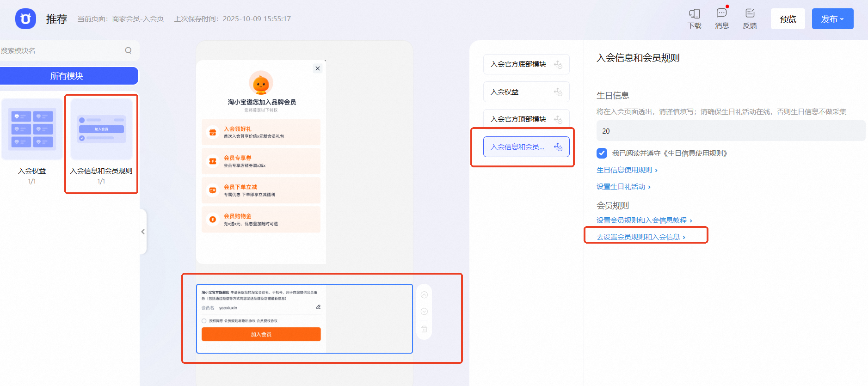Click the 入会领好礼 benefit card
This screenshot has height=386, width=868.
tap(261, 132)
